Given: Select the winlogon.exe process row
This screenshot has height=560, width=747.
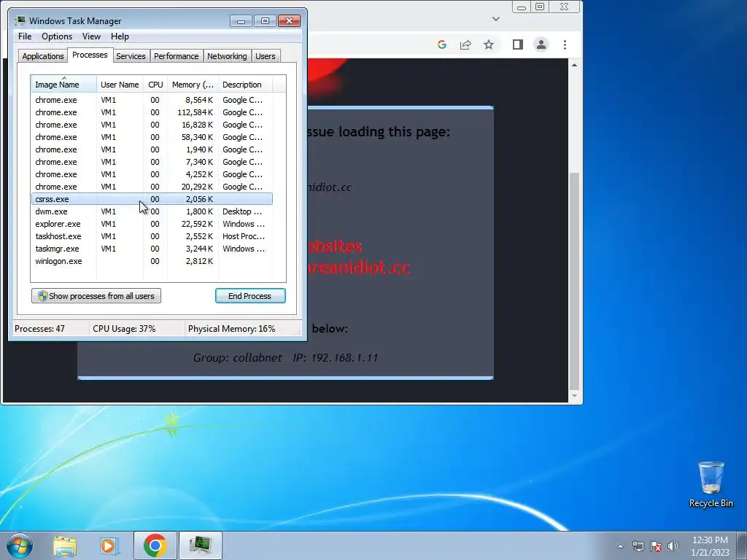Looking at the screenshot, I should click(152, 261).
